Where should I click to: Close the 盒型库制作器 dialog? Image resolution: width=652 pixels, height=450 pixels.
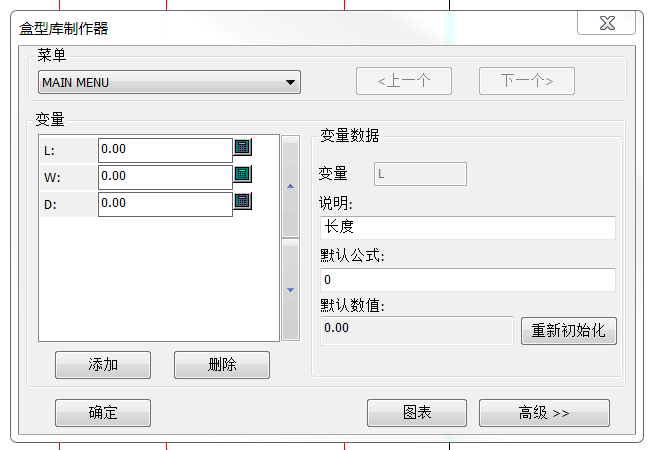pyautogui.click(x=606, y=24)
